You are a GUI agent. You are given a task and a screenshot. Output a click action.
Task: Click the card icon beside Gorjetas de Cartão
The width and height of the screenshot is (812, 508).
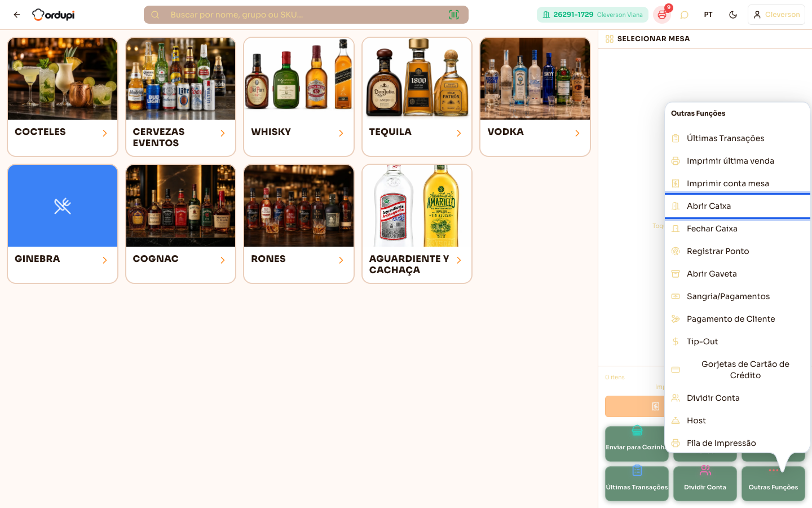click(x=676, y=370)
